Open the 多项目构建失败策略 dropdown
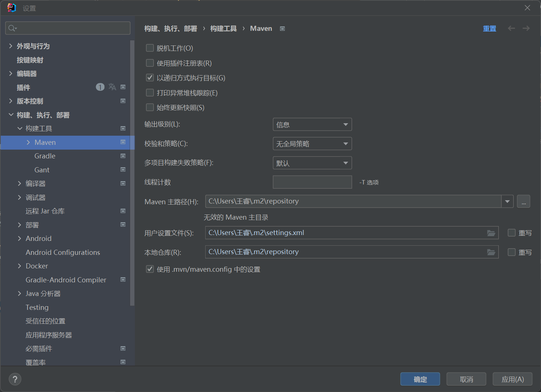The height and width of the screenshot is (392, 541). [x=312, y=163]
